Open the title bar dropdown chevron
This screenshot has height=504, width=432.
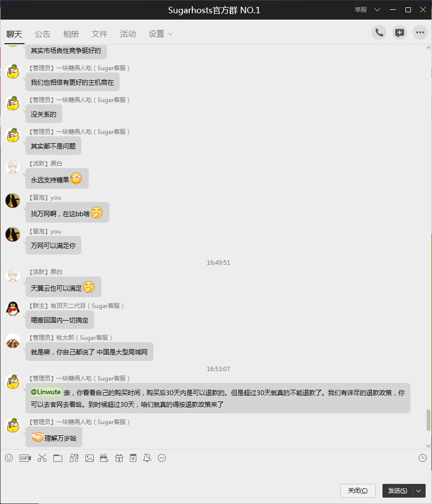coord(378,10)
